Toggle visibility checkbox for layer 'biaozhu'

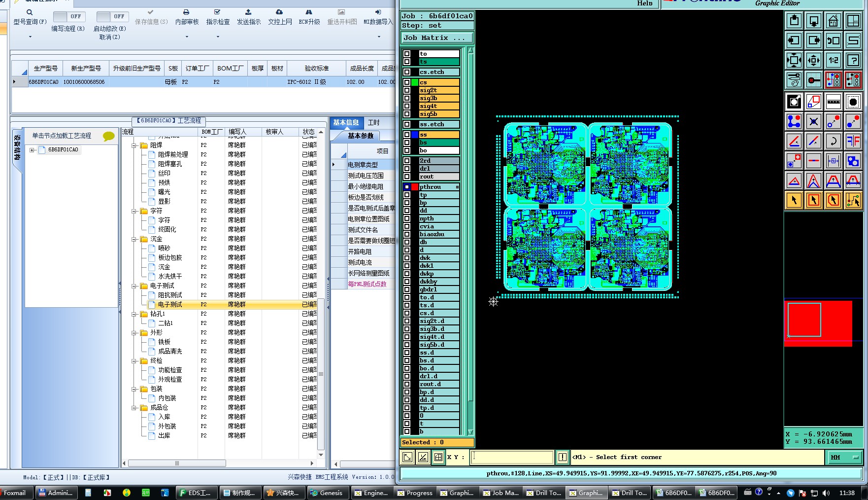pos(407,234)
